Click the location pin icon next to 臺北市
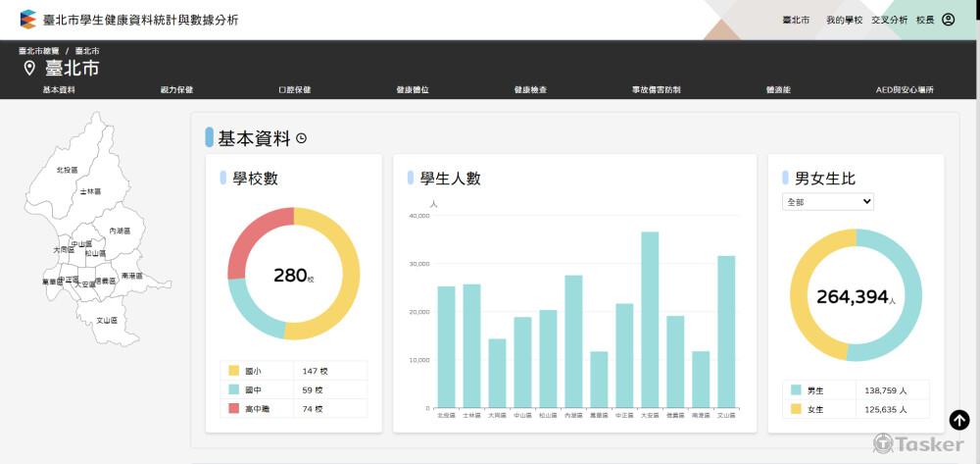Image resolution: width=980 pixels, height=464 pixels. click(29, 68)
